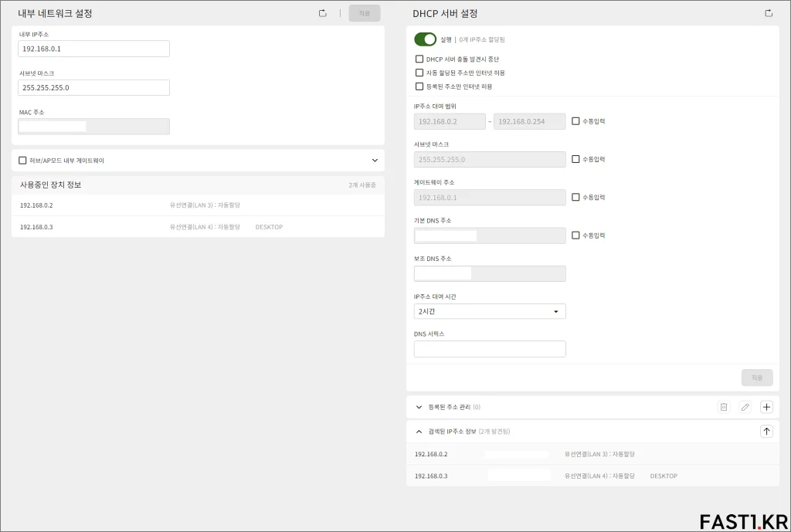Select 192.168.0.3 row in 검색된 IP주소 정보
Image resolution: width=791 pixels, height=532 pixels.
coord(592,476)
